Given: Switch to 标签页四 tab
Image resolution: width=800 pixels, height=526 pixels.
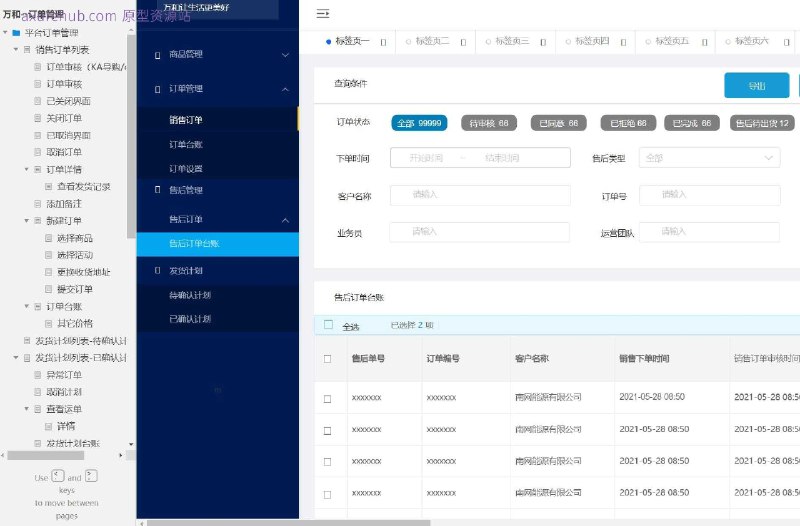Looking at the screenshot, I should pyautogui.click(x=592, y=41).
